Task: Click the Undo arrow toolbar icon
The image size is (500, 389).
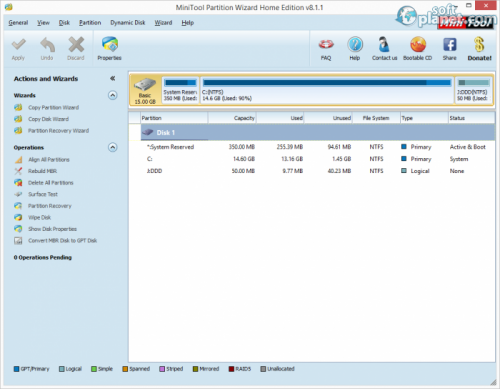Action: click(x=47, y=45)
